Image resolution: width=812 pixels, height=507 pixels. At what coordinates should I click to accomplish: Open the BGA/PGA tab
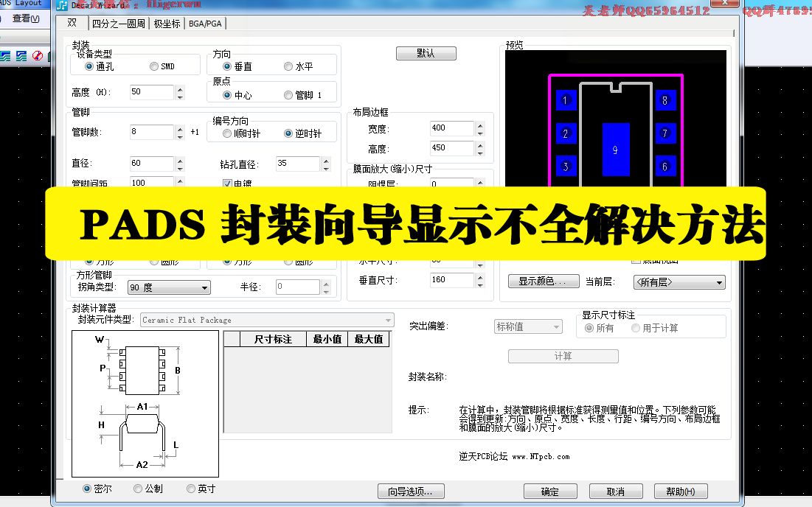204,23
